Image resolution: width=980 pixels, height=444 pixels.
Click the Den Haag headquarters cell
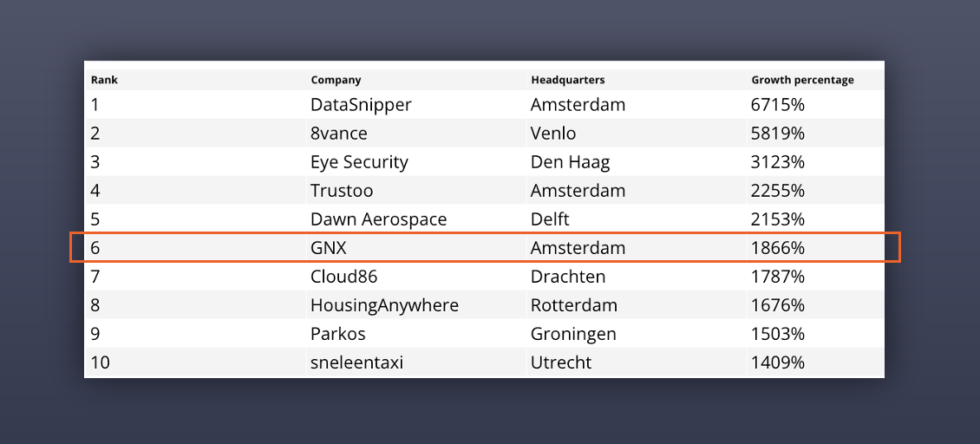pos(570,162)
